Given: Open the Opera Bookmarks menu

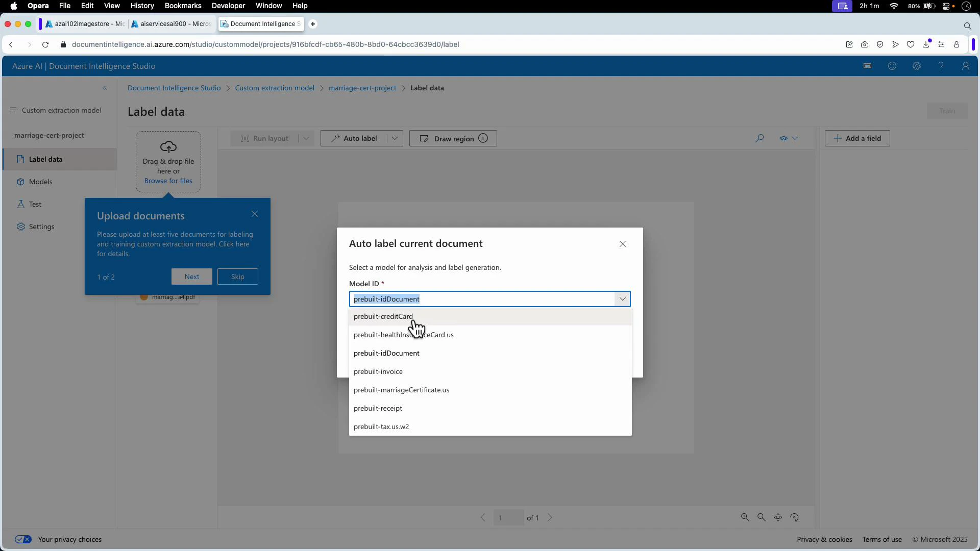Looking at the screenshot, I should (183, 6).
